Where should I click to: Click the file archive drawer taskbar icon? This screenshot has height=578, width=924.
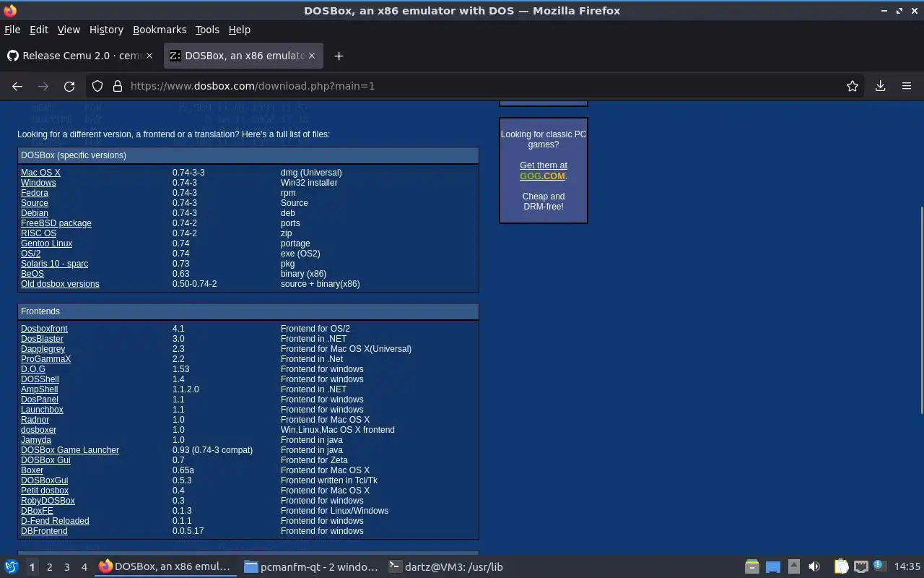pos(752,567)
